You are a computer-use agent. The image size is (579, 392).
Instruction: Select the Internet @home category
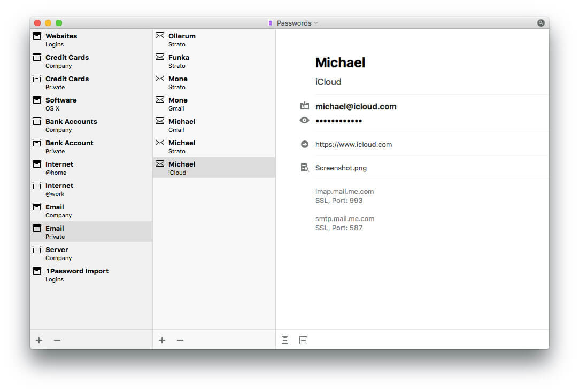91,168
